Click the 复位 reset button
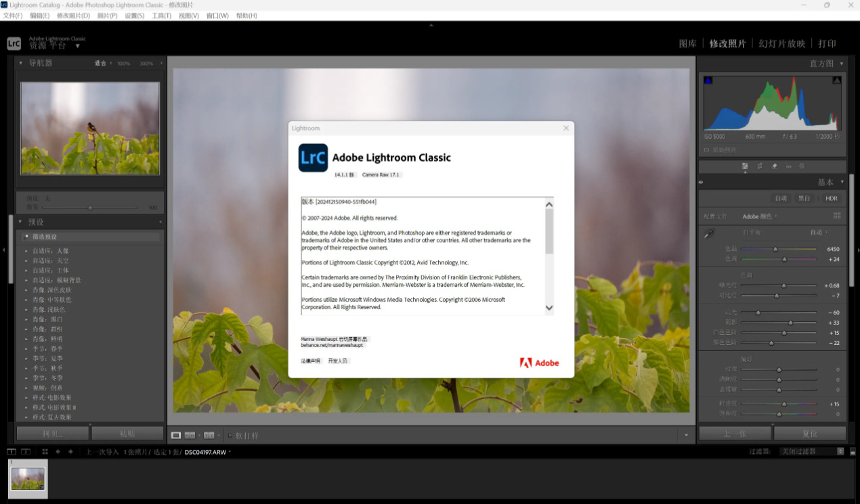 810,433
